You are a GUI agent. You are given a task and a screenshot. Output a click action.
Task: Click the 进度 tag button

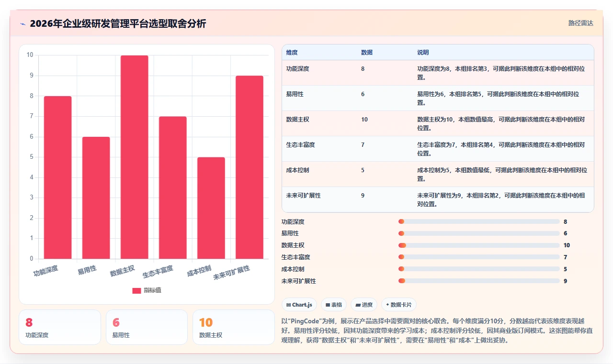pos(364,305)
